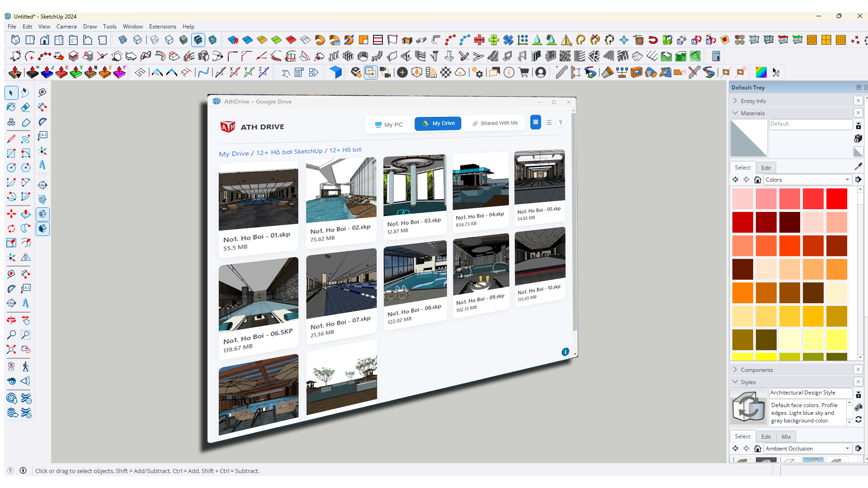Select the Eraser tool in left toolbar
This screenshot has width=868, height=488.
click(26, 108)
